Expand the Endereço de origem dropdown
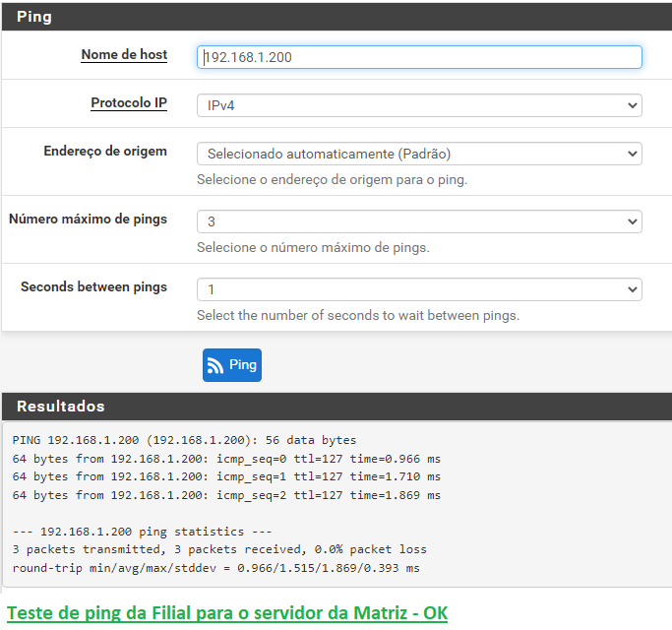 point(419,154)
